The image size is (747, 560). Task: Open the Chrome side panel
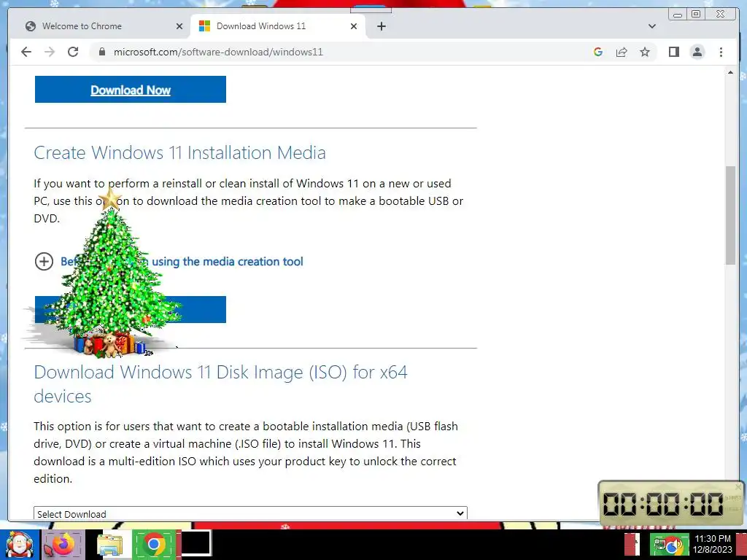[x=673, y=52]
